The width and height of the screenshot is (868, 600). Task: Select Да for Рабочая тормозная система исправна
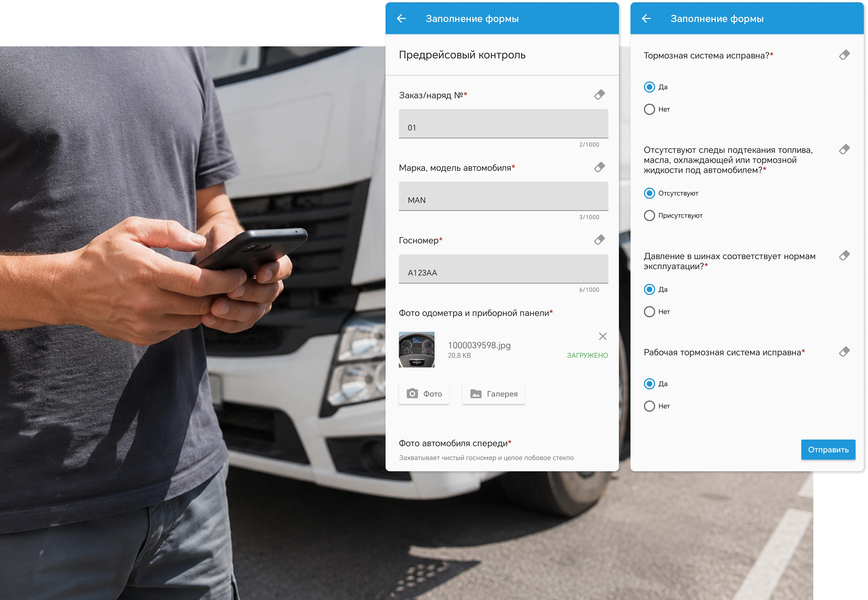650,384
